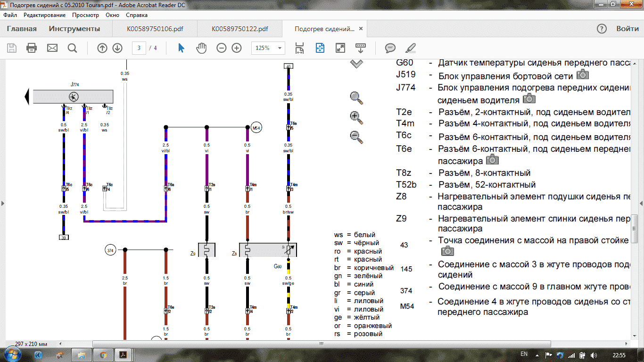
Task: Open the Windows Start button
Action: click(x=12, y=354)
